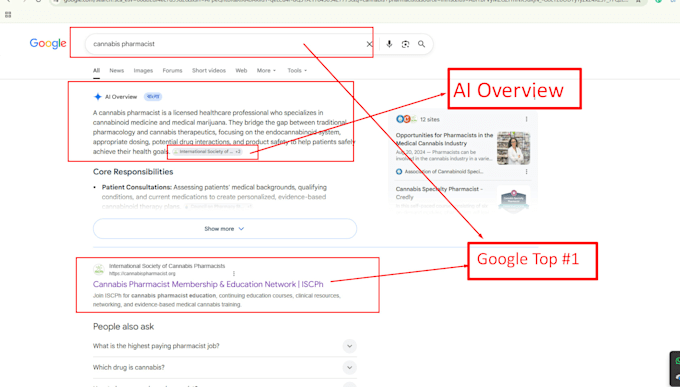Click the https://cannabispharmacist.org URL text
Screen dimensions: 680x387
[x=142, y=274]
